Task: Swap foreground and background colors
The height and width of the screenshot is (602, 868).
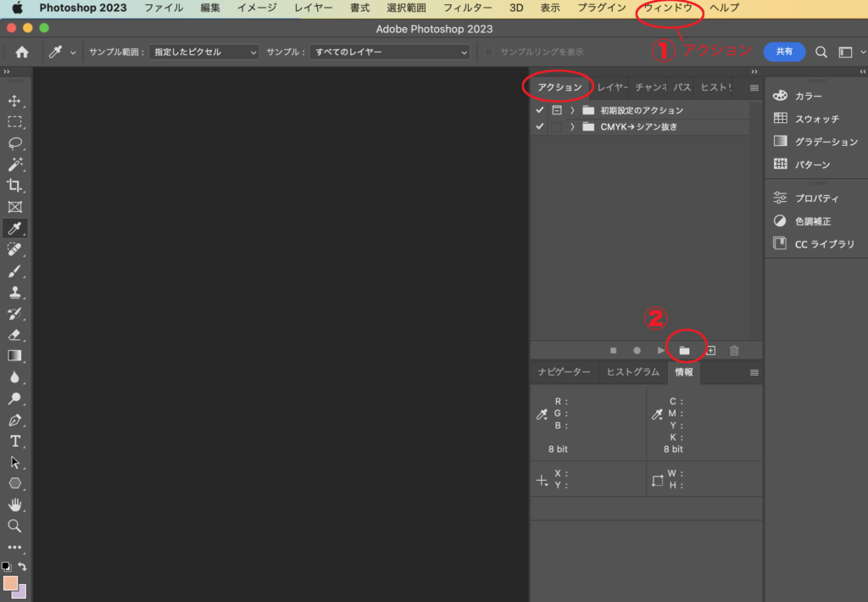Action: coord(22,566)
